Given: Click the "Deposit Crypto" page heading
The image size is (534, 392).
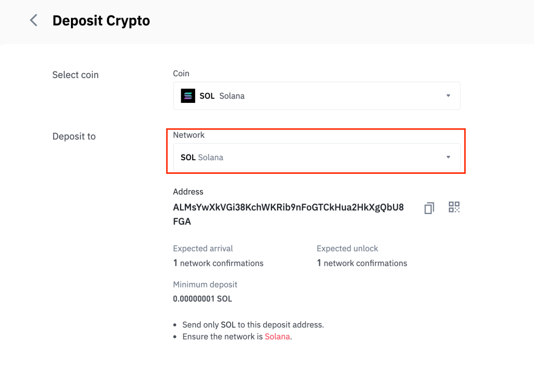Looking at the screenshot, I should coord(101,21).
